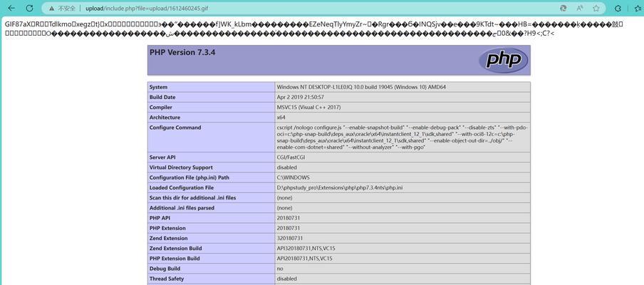
Task: Open the Edge tracking prevention icon
Action: click(564, 9)
